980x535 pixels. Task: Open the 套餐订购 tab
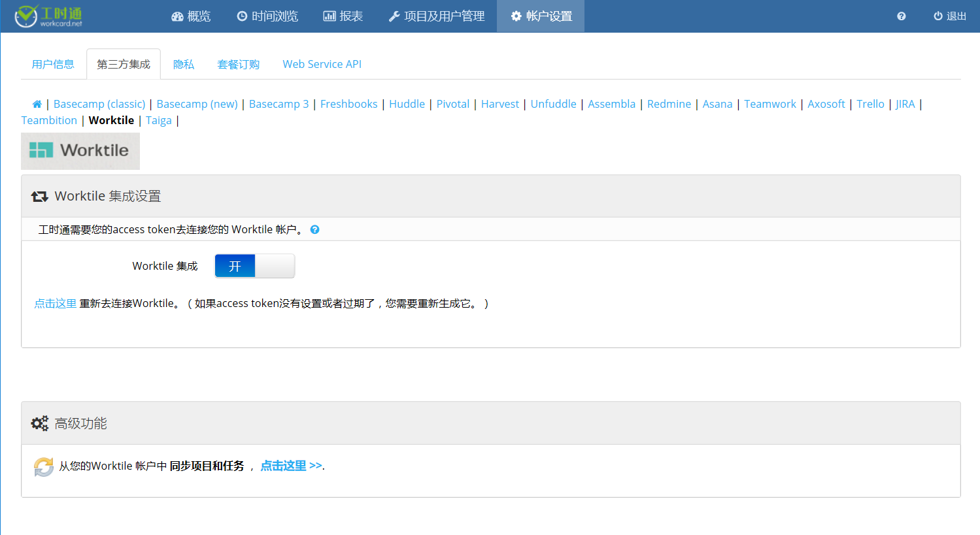point(238,64)
